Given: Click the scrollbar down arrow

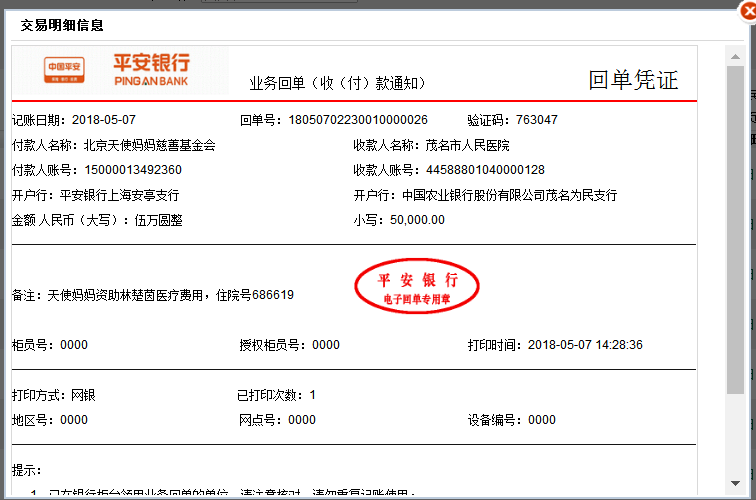Looking at the screenshot, I should [x=735, y=483].
